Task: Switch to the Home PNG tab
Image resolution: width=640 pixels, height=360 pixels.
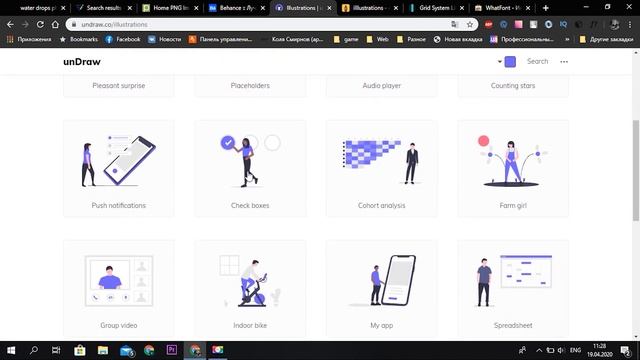Action: click(x=170, y=8)
